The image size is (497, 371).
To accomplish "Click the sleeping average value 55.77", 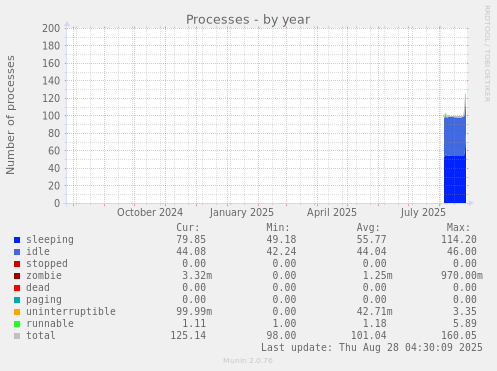I will click(371, 240).
